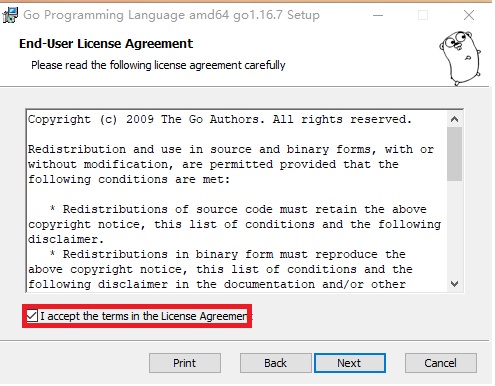The width and height of the screenshot is (495, 386).
Task: Click the End-User License Agreement heading
Action: [106, 44]
